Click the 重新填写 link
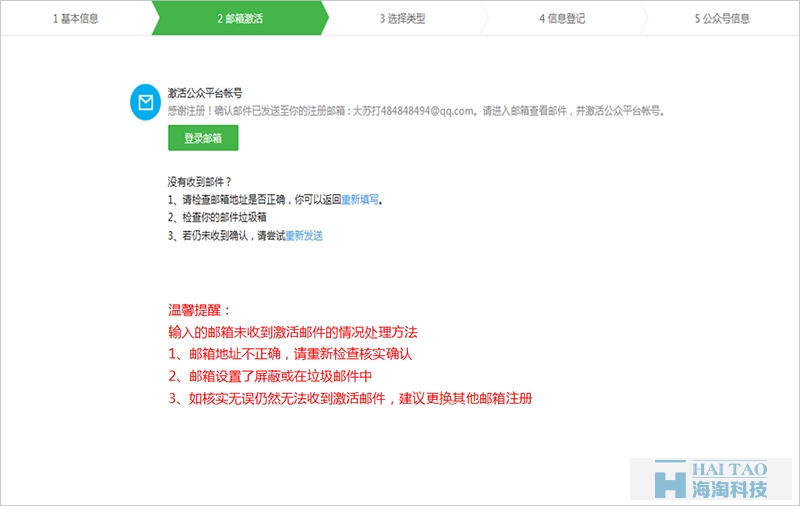 tap(360, 200)
